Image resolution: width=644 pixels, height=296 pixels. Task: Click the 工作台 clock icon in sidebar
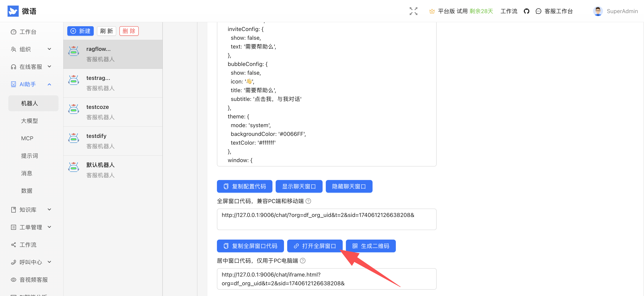(x=13, y=32)
